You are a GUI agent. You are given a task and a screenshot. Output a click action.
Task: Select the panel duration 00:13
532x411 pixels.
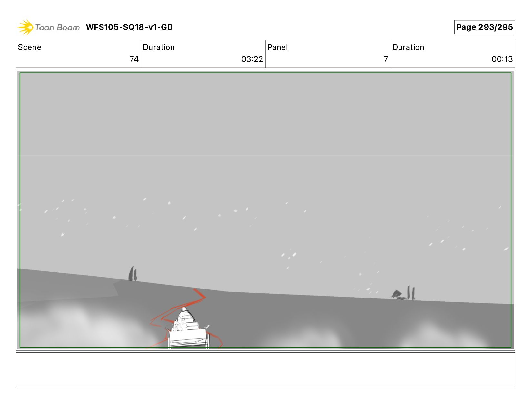(x=502, y=59)
